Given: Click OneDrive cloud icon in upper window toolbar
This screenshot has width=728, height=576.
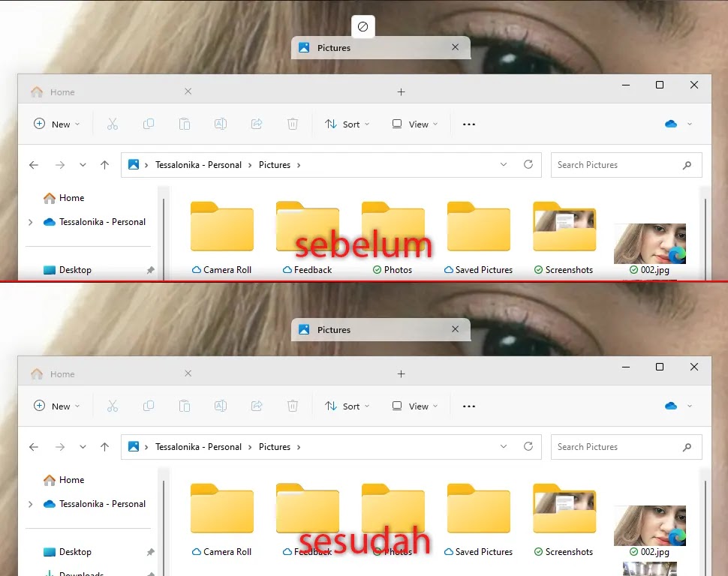Looking at the screenshot, I should (671, 124).
